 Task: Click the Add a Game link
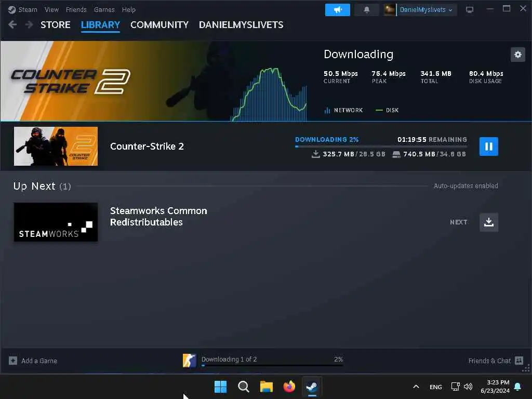pos(39,361)
